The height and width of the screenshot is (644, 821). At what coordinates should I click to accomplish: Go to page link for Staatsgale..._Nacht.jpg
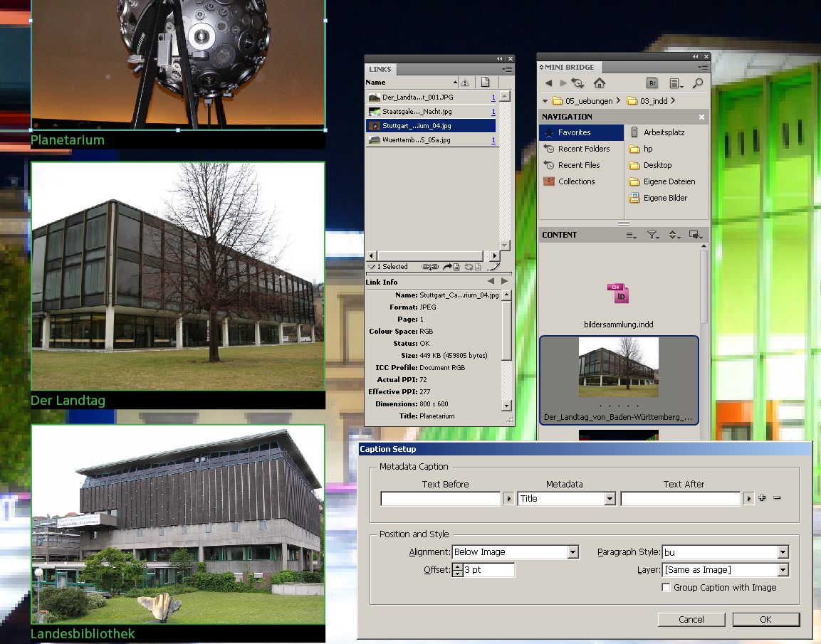coord(493,112)
